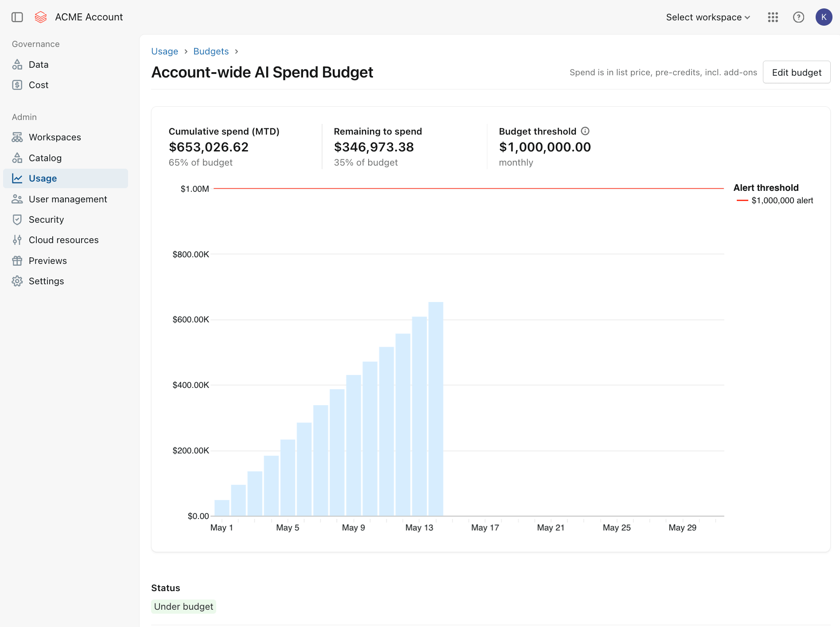Click chevron between Usage and Budgets
The image size is (840, 627).
[186, 51]
